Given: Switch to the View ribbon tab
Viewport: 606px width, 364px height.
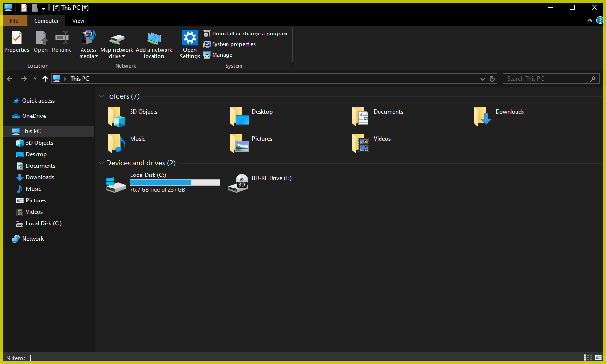Looking at the screenshot, I should (x=78, y=21).
